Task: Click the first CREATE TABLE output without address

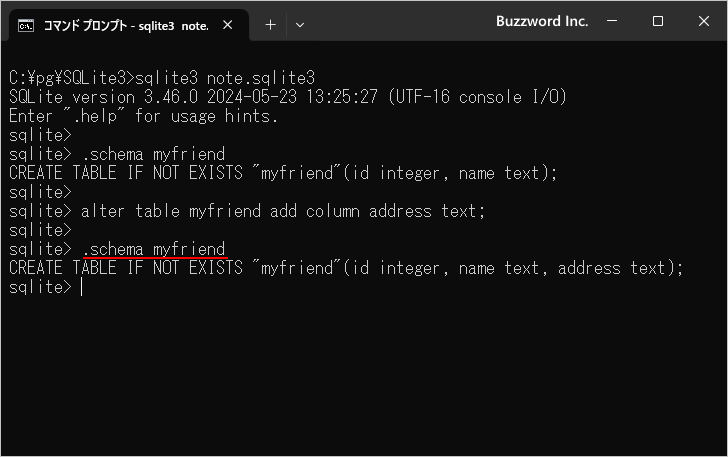Action: [282, 173]
